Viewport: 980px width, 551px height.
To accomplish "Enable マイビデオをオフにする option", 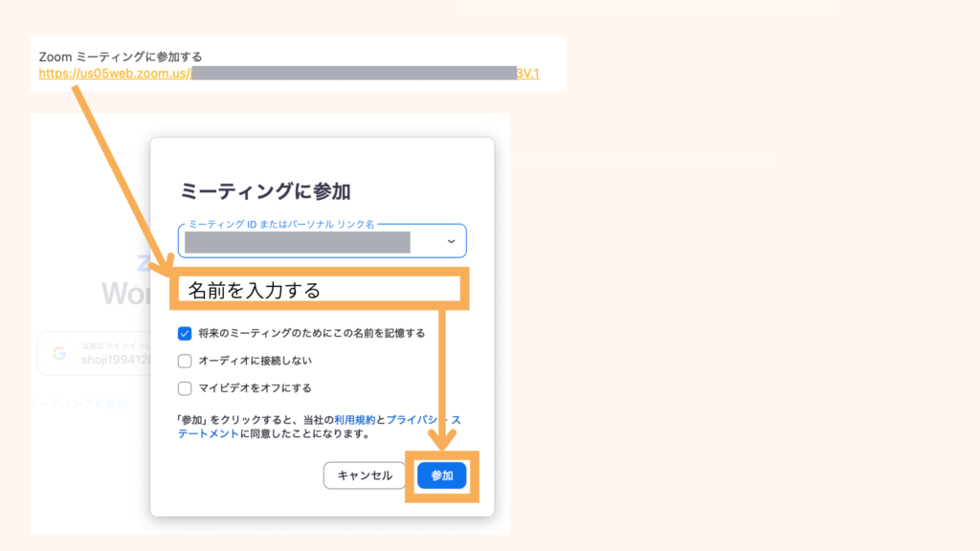I will coord(187,388).
